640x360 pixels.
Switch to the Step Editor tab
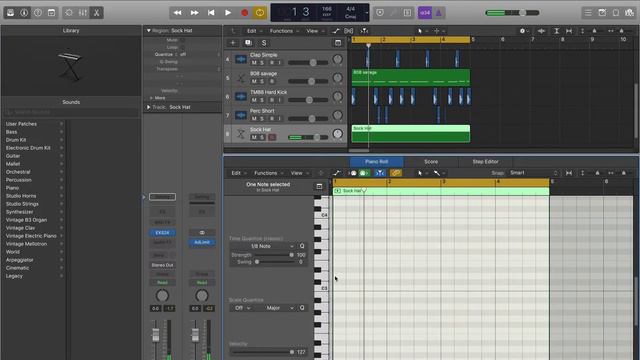(485, 162)
